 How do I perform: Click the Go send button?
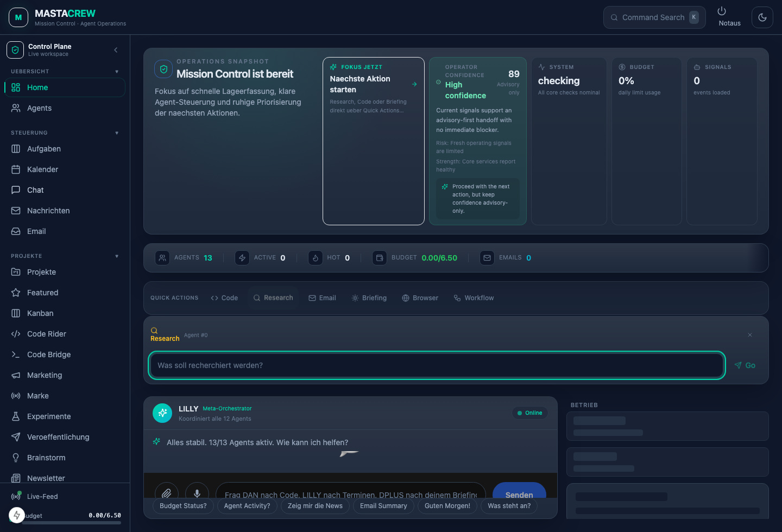(x=745, y=365)
